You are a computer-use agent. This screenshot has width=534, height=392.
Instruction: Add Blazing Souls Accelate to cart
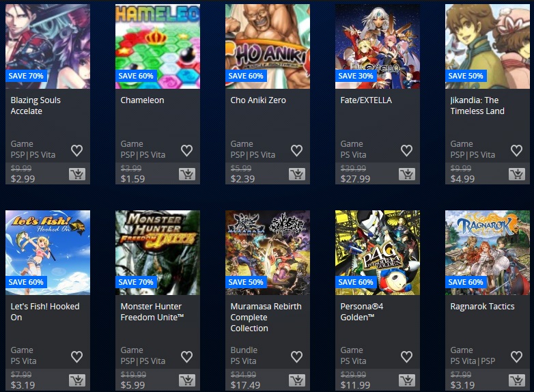point(77,174)
